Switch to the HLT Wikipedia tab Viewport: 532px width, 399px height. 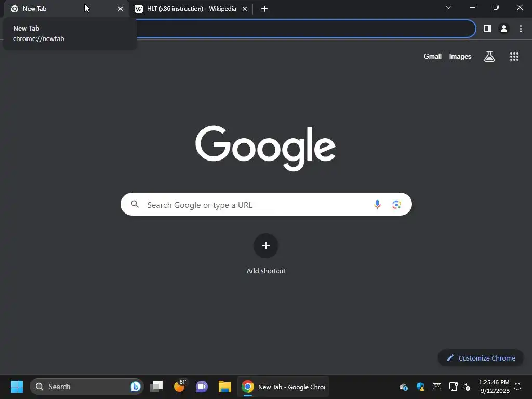coord(191,9)
